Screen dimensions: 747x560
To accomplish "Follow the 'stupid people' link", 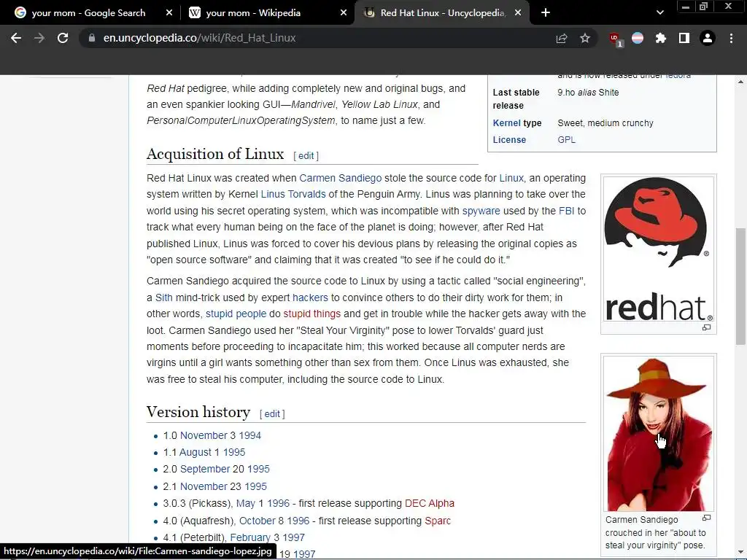I will [236, 314].
